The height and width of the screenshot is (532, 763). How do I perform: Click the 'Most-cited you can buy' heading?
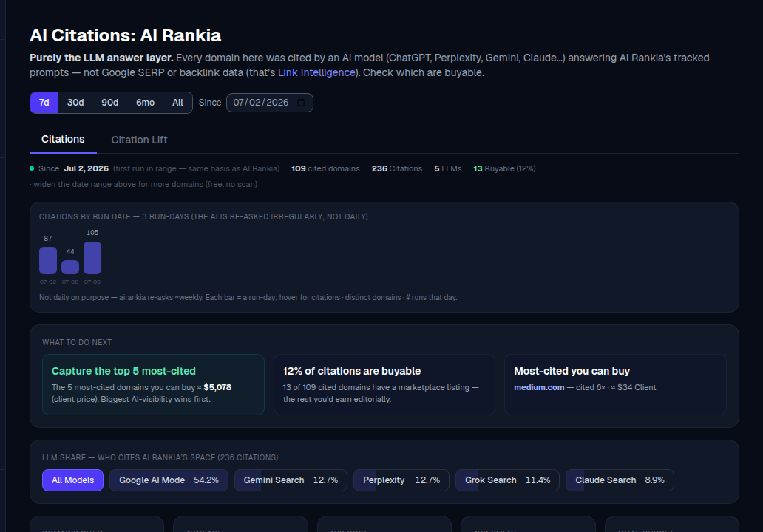coord(572,371)
